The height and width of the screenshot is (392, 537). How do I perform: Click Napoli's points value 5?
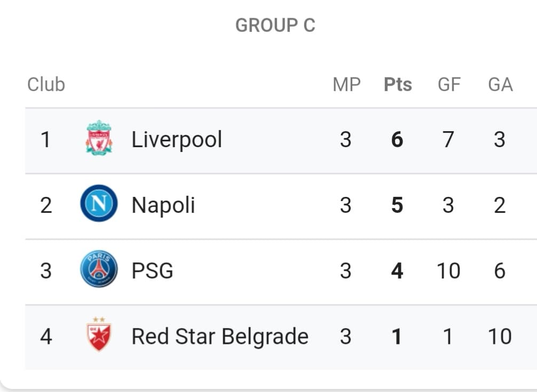pos(397,205)
